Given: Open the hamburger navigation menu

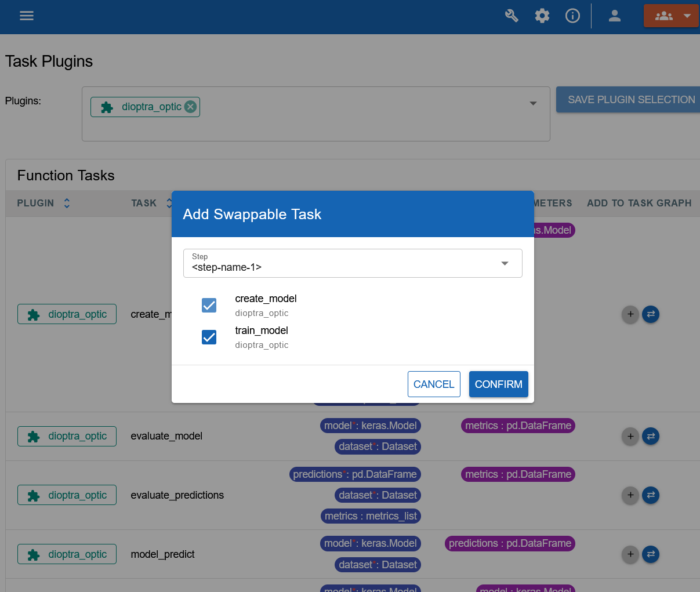Looking at the screenshot, I should 27,16.
